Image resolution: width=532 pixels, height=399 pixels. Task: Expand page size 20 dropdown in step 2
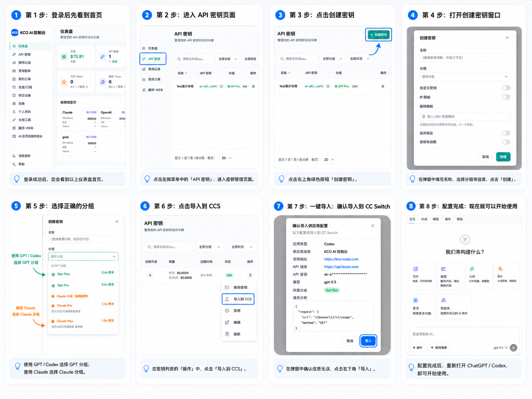click(x=226, y=158)
